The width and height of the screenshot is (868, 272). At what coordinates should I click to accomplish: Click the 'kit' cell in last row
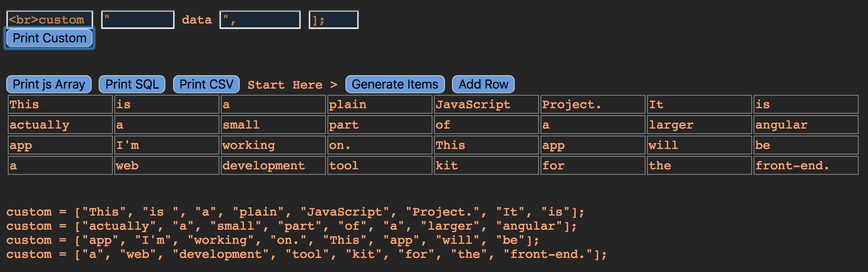coord(486,165)
